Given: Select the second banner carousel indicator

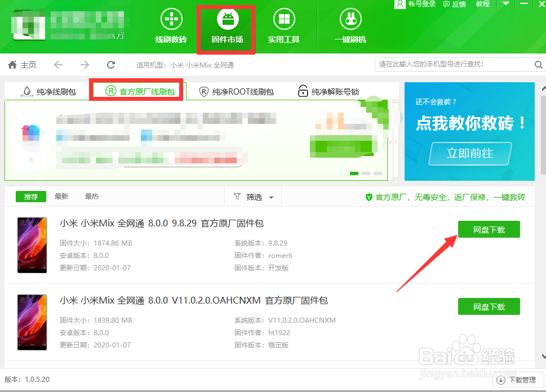Looking at the screenshot, I should (x=366, y=173).
